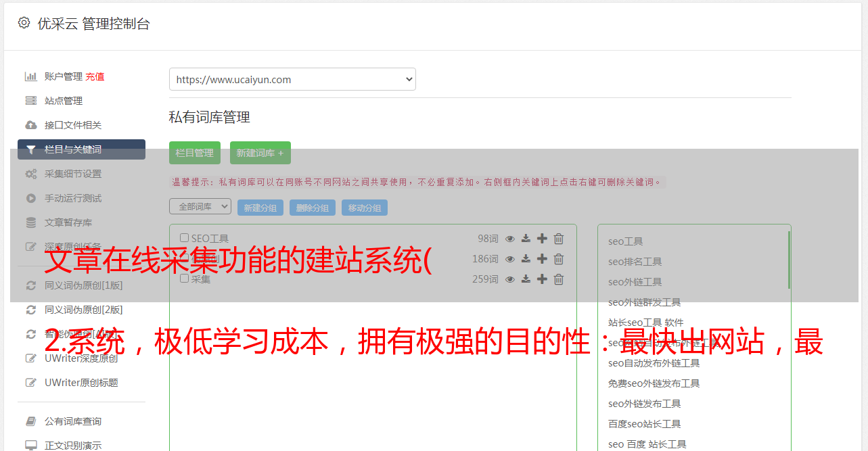Open the 全部词库 dropdown
The image size is (868, 451).
pyautogui.click(x=200, y=206)
